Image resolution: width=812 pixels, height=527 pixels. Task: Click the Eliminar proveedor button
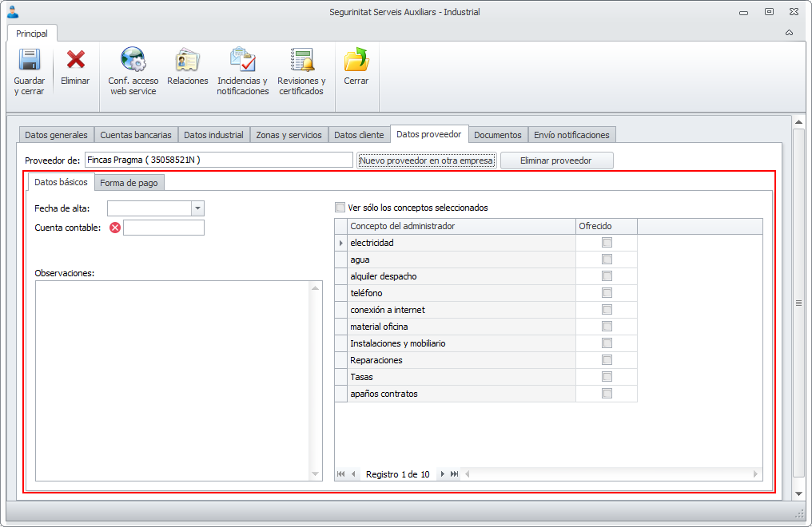tap(556, 160)
